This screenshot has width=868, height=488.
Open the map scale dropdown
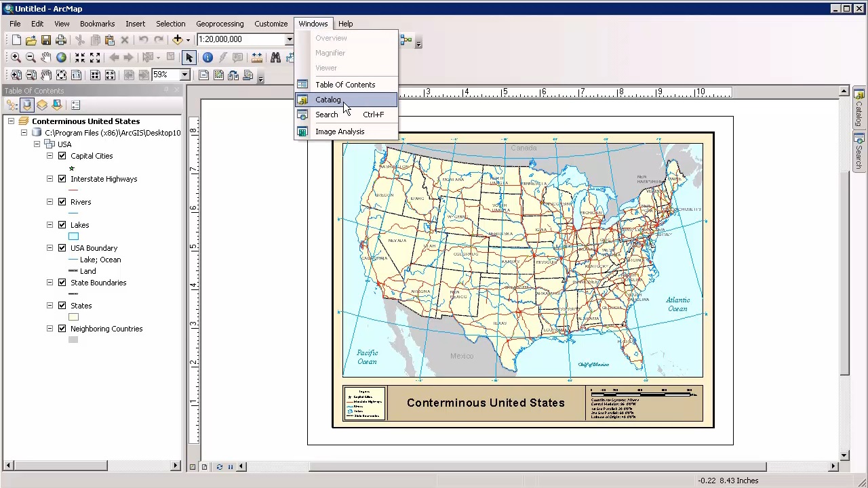coord(289,39)
